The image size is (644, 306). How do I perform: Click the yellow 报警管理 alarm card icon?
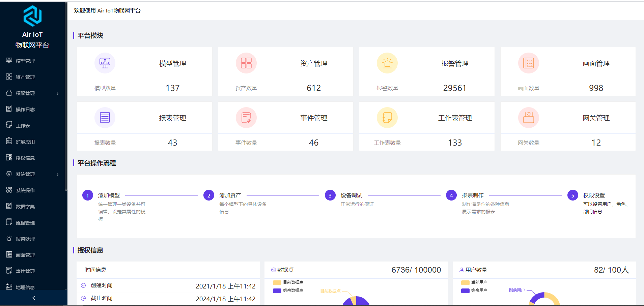(x=387, y=63)
